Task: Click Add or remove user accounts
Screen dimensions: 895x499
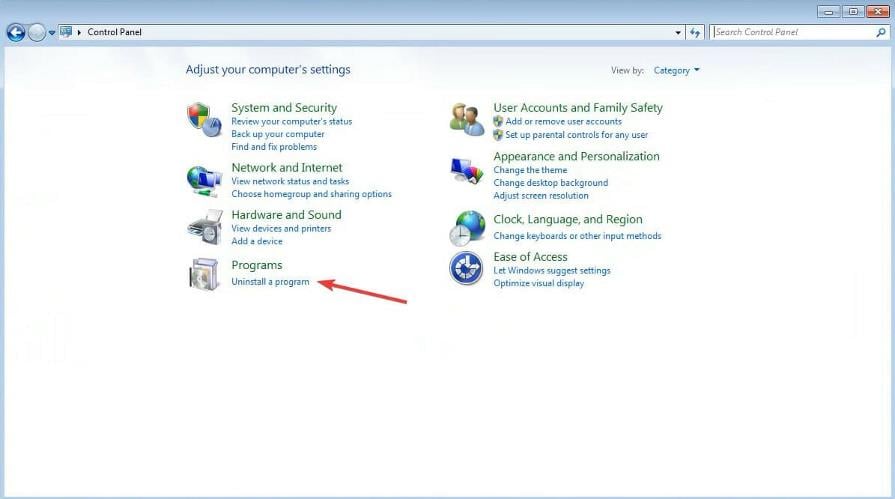Action: pyautogui.click(x=563, y=121)
